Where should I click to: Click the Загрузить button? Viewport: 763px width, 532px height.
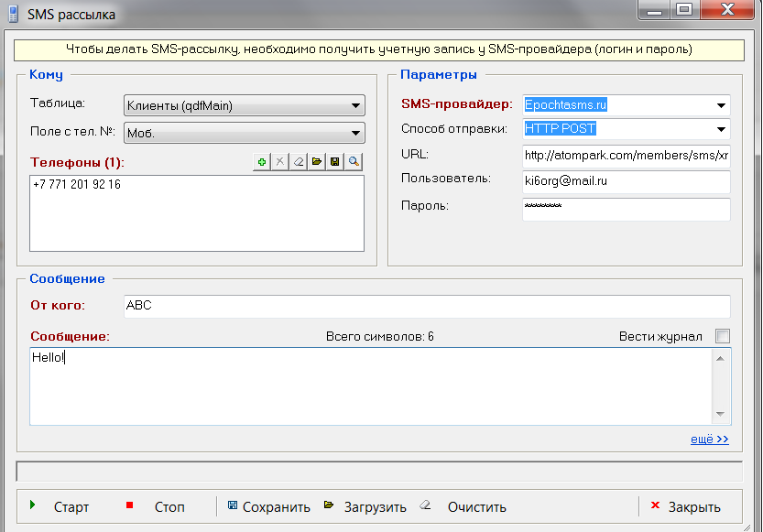pyautogui.click(x=365, y=506)
